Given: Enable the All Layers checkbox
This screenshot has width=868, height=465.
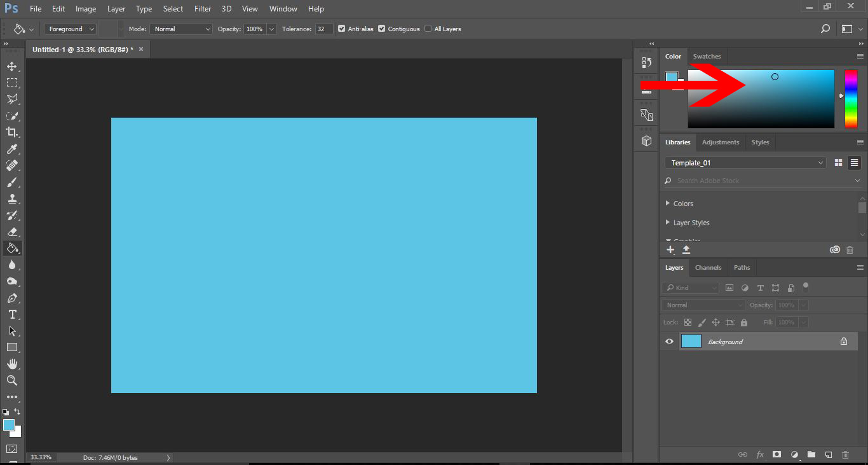Looking at the screenshot, I should (x=428, y=29).
